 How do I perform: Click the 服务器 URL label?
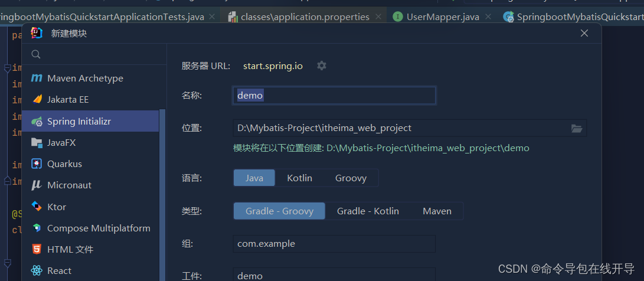point(206,66)
